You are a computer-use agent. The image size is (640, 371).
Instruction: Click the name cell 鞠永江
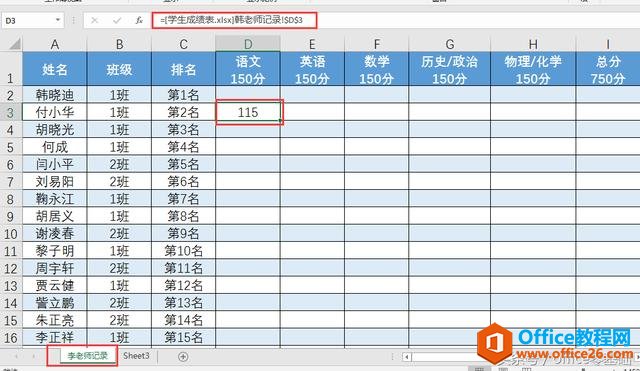coord(55,199)
